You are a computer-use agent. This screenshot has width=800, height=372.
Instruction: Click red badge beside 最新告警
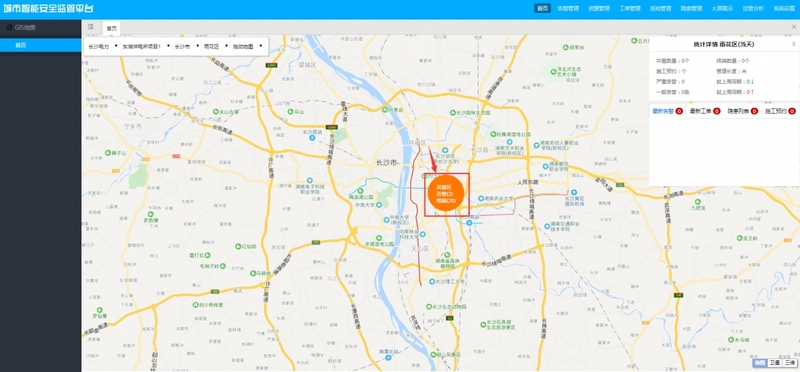(x=679, y=111)
